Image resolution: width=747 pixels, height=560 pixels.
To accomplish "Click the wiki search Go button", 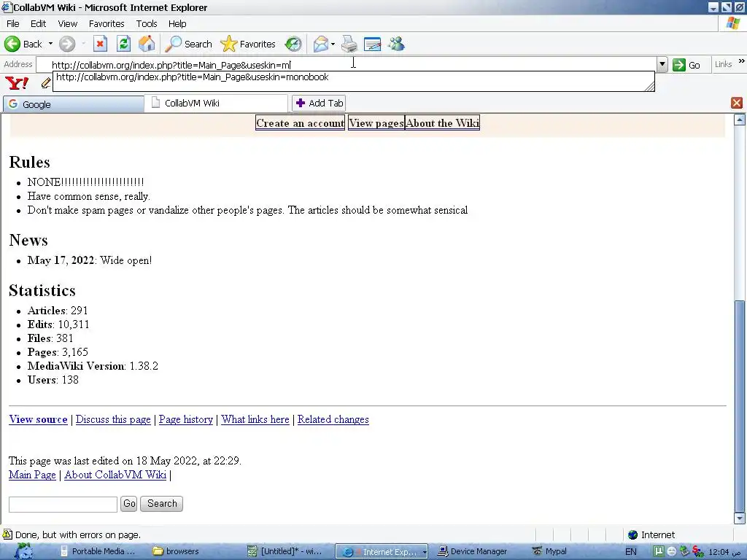I will (x=129, y=503).
